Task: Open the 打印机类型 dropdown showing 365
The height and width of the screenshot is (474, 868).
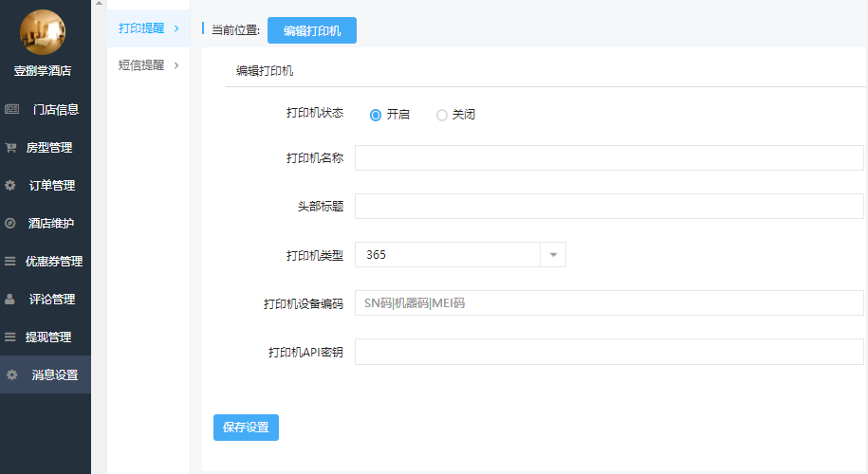Action: pos(460,254)
